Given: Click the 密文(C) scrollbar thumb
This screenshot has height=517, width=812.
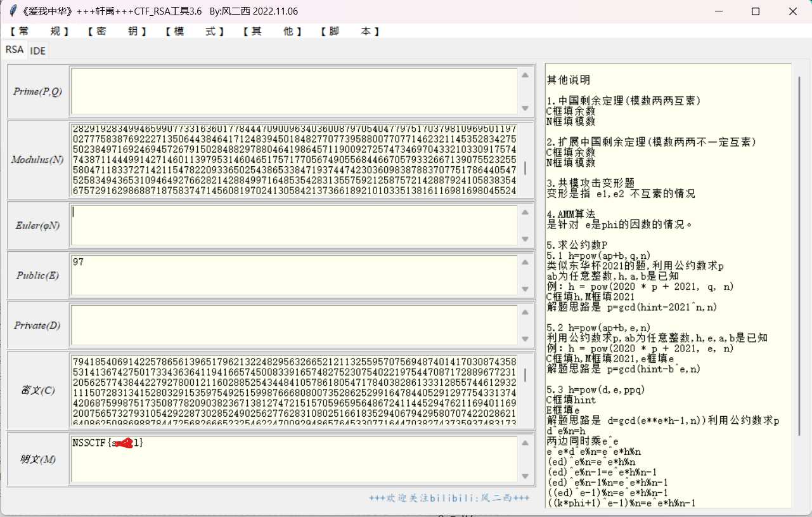Looking at the screenshot, I should point(525,375).
